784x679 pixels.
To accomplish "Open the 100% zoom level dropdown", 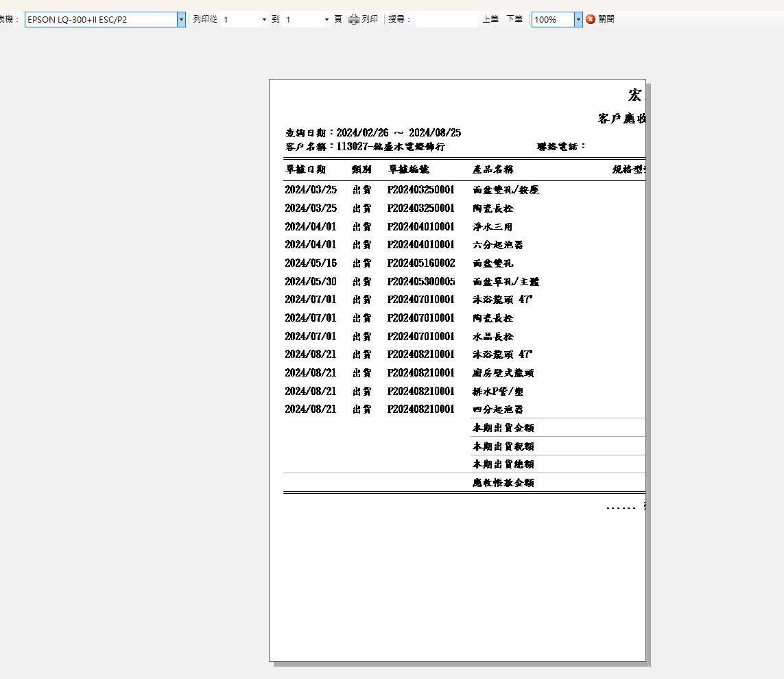I will coord(578,19).
